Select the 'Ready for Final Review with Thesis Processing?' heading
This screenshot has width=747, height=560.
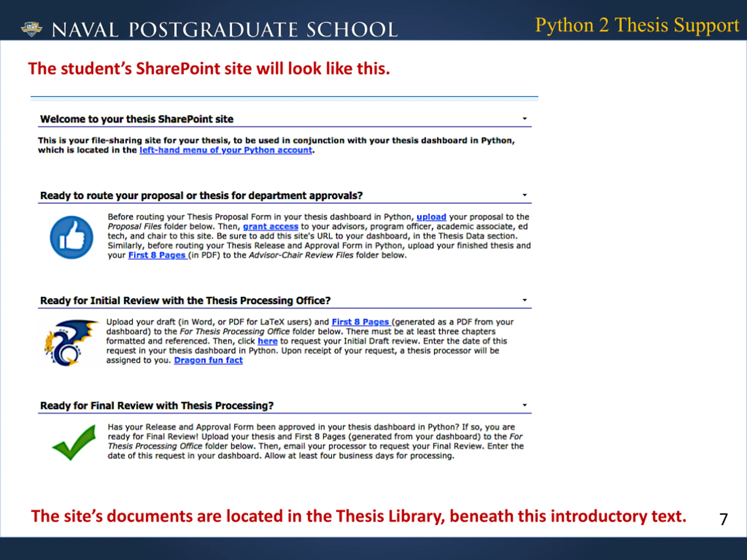click(x=157, y=406)
